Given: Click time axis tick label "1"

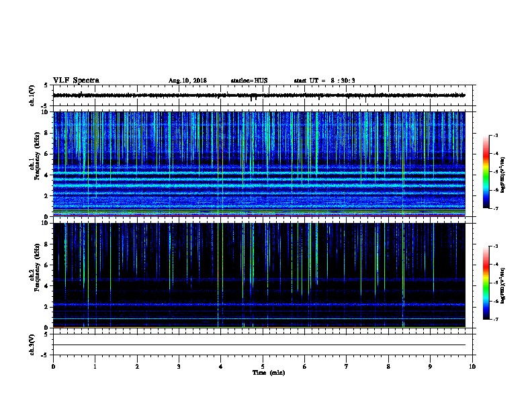Looking at the screenshot, I should (x=95, y=367).
